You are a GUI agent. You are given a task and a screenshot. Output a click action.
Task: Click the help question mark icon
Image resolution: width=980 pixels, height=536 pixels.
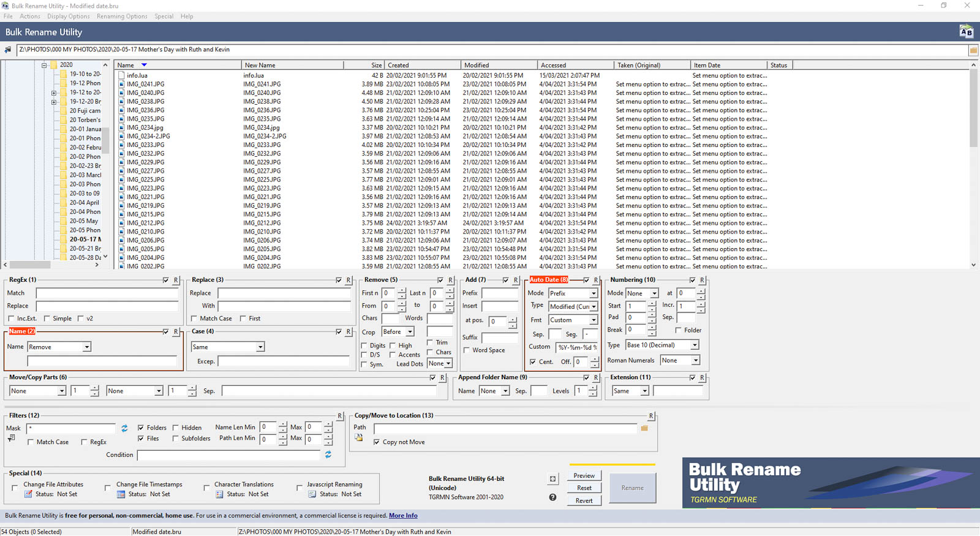click(552, 497)
